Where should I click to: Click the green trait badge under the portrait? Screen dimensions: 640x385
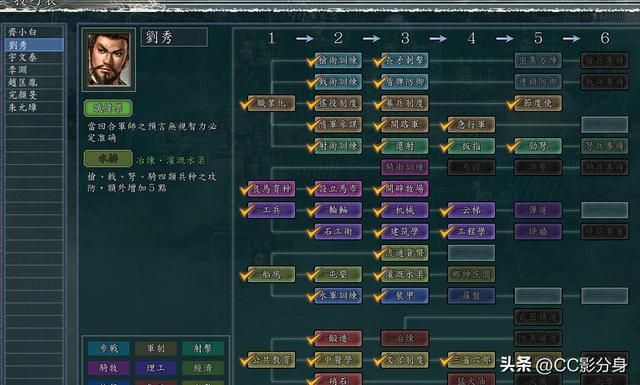point(108,108)
